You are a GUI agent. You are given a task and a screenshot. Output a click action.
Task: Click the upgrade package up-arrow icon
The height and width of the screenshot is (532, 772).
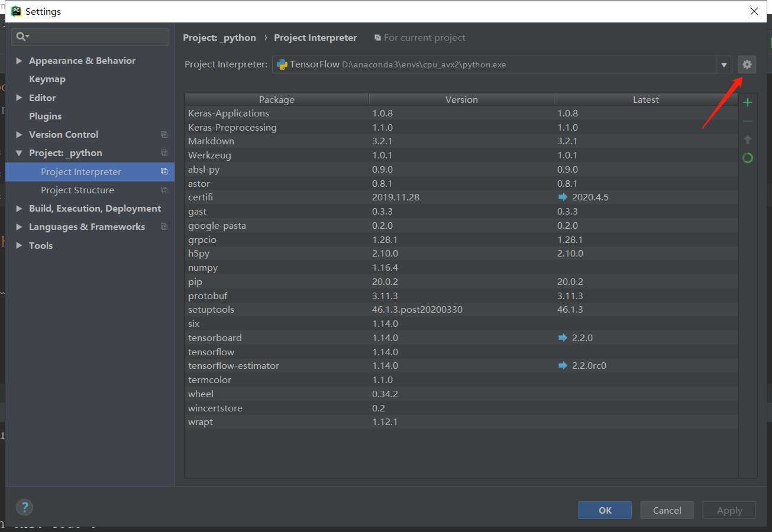click(x=748, y=140)
